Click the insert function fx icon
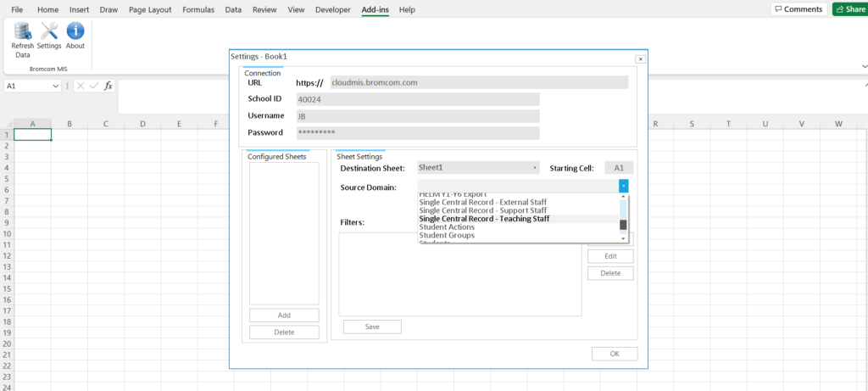868x391 pixels. coord(108,86)
